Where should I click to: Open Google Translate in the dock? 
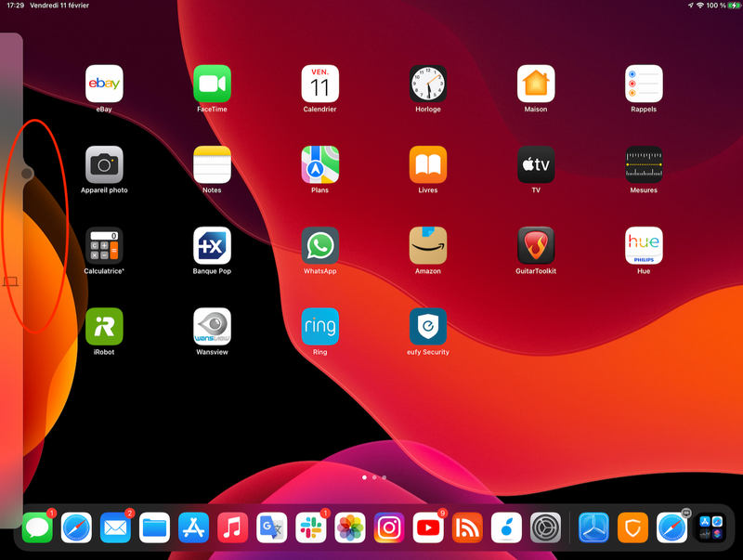tap(271, 527)
